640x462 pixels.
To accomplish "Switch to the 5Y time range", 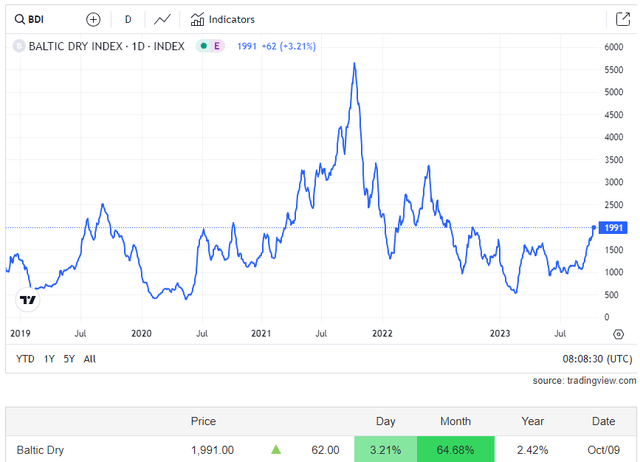I will [x=69, y=358].
